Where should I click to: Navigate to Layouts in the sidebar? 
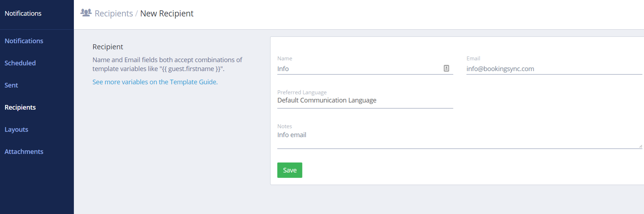click(x=16, y=130)
